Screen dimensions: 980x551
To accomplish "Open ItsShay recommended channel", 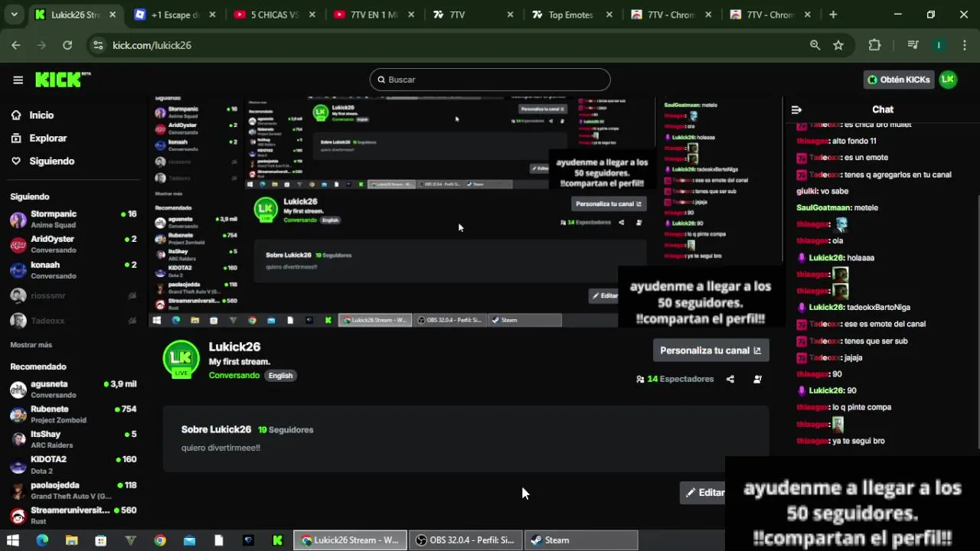I will tap(73, 439).
